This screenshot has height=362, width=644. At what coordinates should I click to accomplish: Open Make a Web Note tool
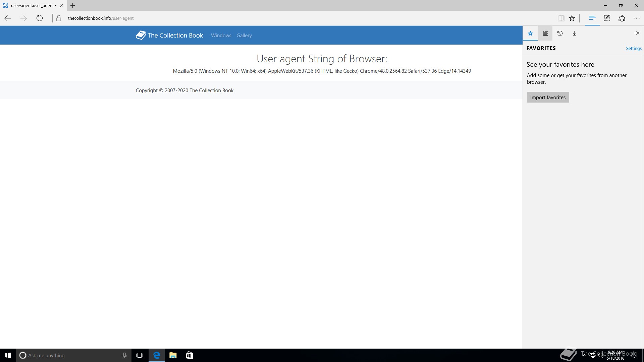click(607, 18)
